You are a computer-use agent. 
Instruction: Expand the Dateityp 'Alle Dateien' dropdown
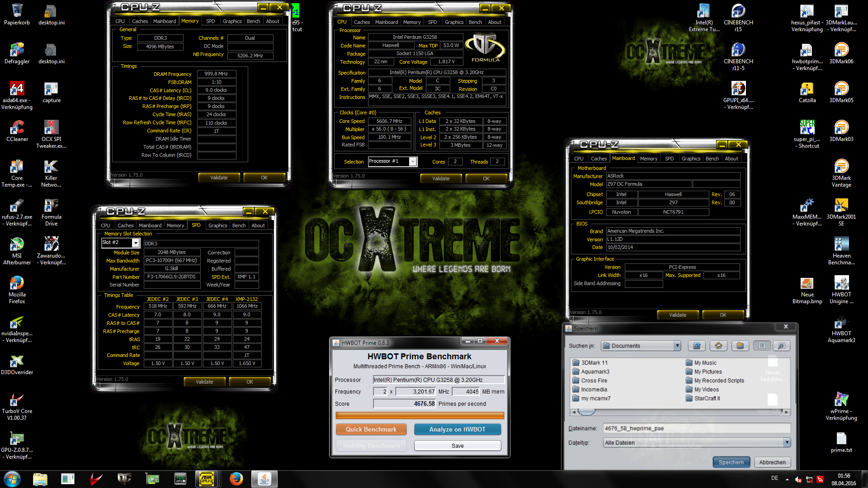787,442
